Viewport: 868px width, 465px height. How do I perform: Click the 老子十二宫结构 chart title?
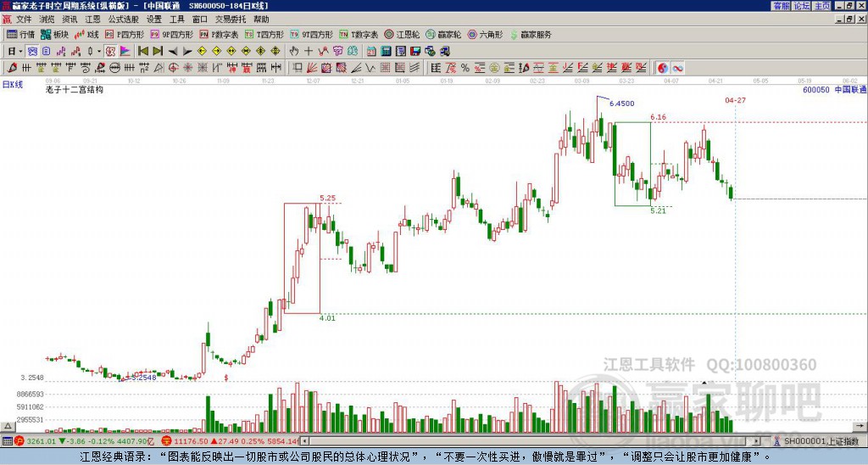point(75,89)
